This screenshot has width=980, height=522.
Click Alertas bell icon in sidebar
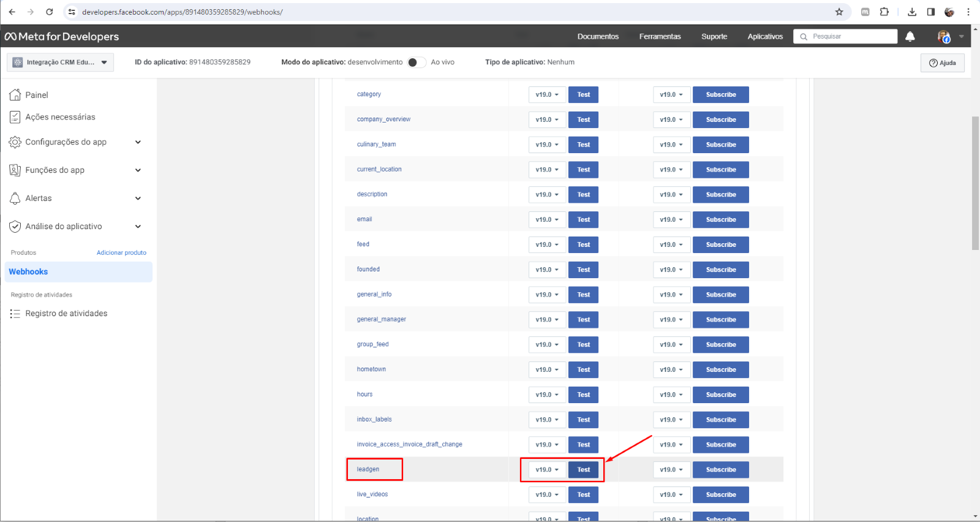click(15, 199)
